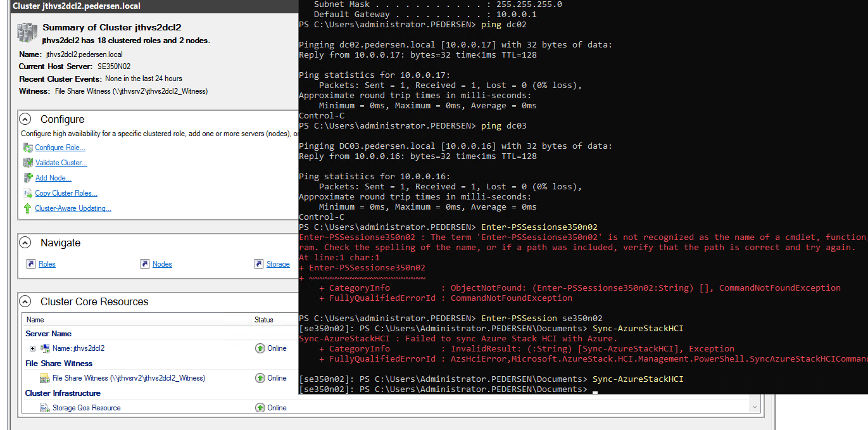Click the File Share Witness resource icon
The width and height of the screenshot is (868, 430).
pos(44,377)
